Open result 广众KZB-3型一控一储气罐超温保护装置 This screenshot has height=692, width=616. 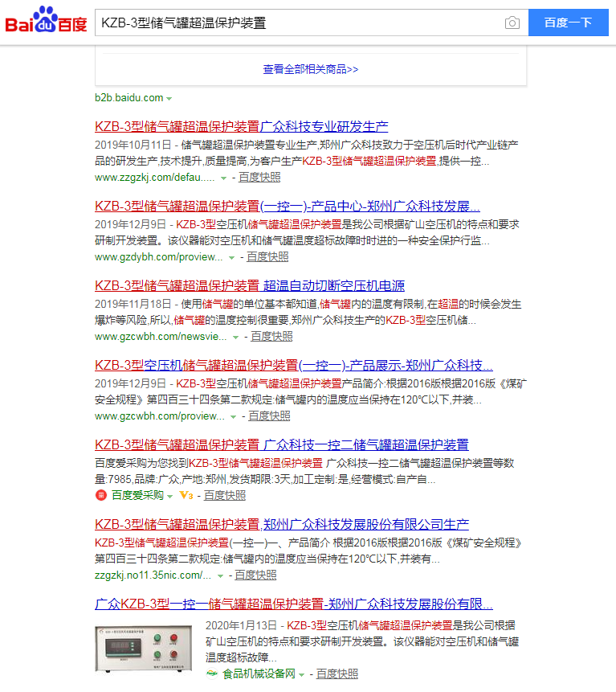pos(293,604)
